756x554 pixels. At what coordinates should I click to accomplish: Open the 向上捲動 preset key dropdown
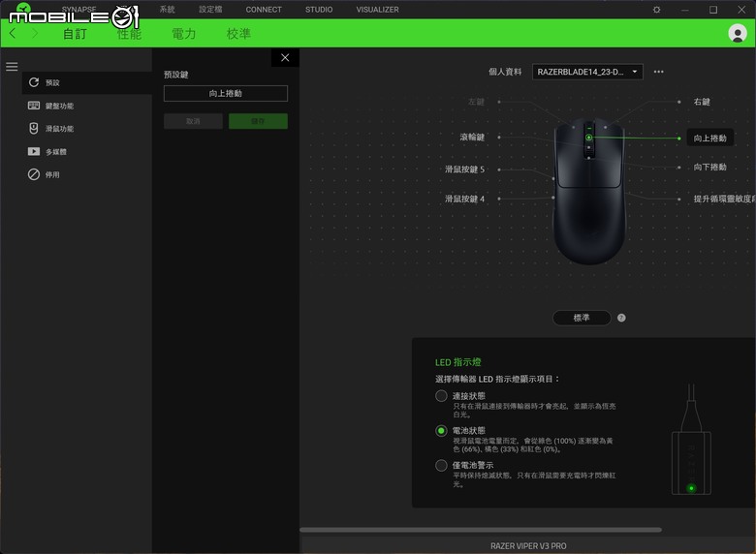pos(226,93)
